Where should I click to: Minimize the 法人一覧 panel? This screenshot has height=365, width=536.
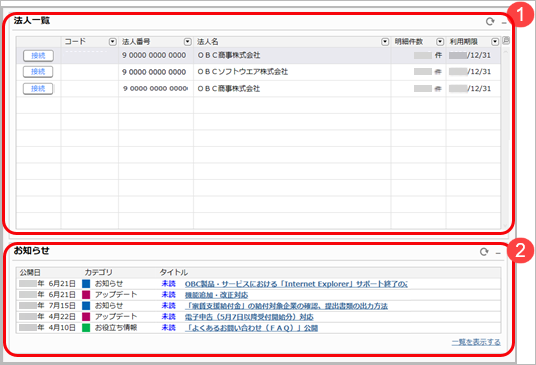504,23
